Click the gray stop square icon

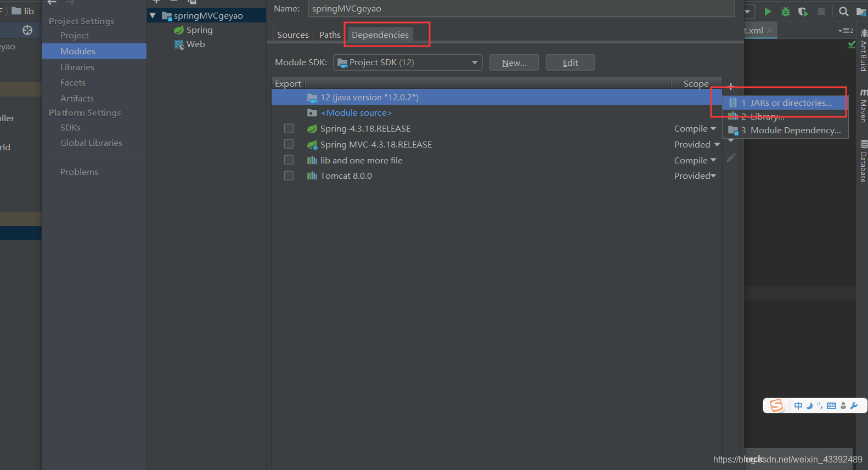(x=821, y=12)
